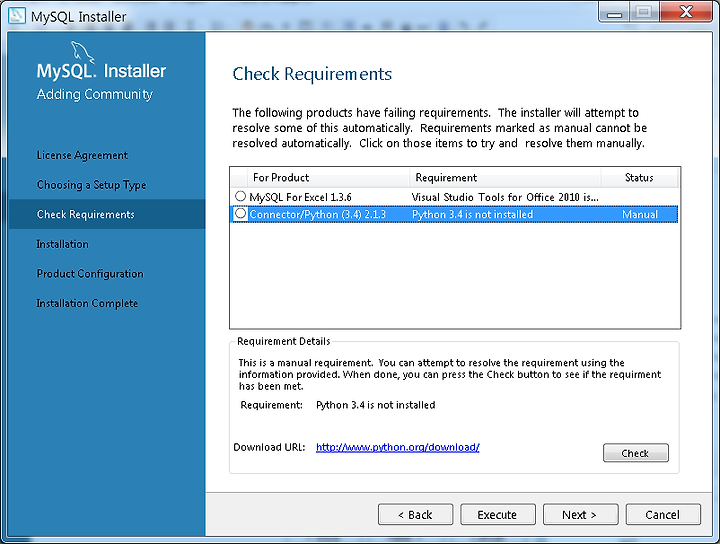Sort by the For Product column header
The image size is (720, 544).
point(328,178)
